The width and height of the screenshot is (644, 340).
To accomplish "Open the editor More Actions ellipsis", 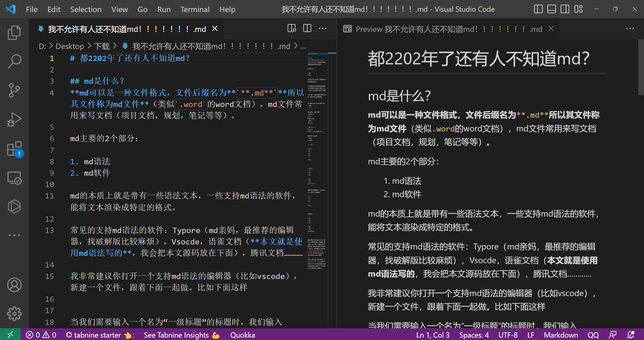I will point(323,29).
